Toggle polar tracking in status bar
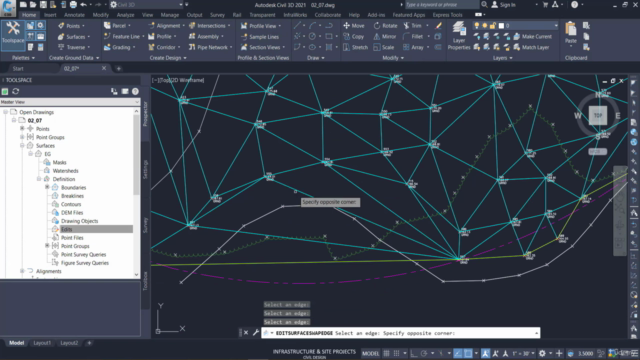 tap(424, 353)
